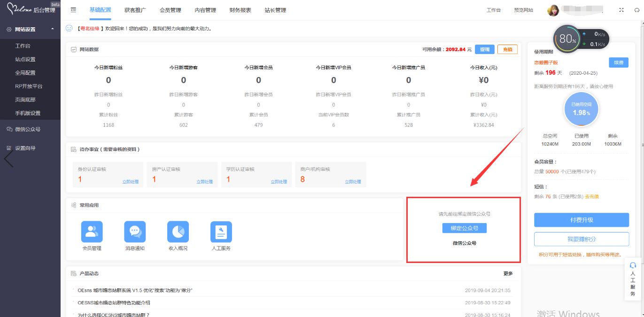Open 设置向导 in the sidebar

tap(30, 148)
